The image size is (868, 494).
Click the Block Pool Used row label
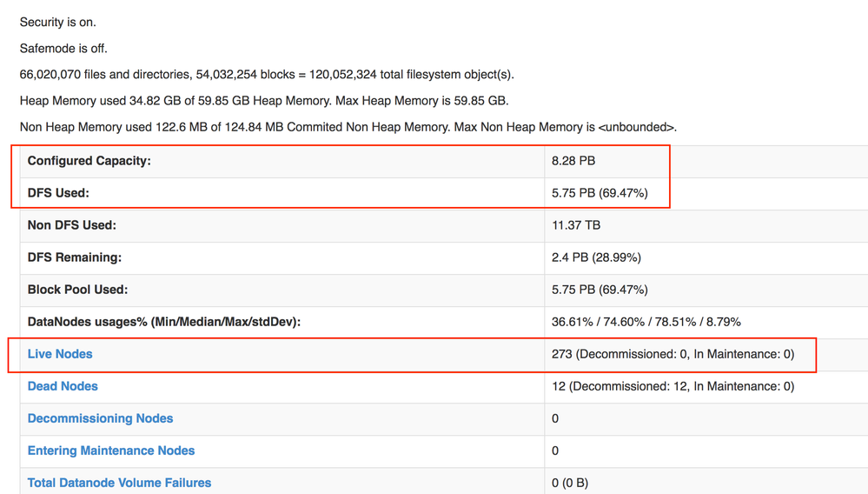(x=77, y=290)
